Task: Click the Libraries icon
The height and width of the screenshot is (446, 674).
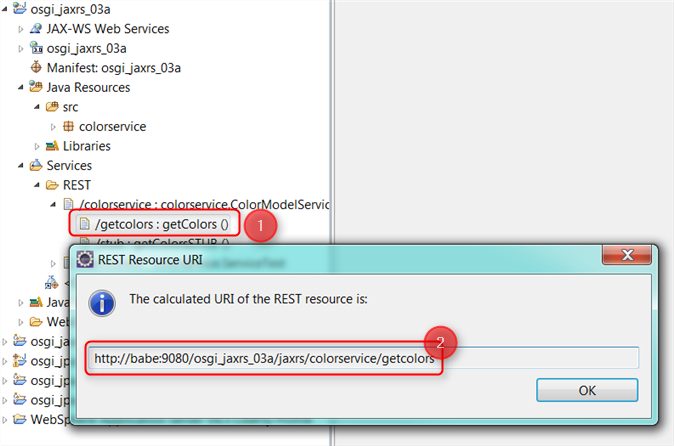Action: 53,146
